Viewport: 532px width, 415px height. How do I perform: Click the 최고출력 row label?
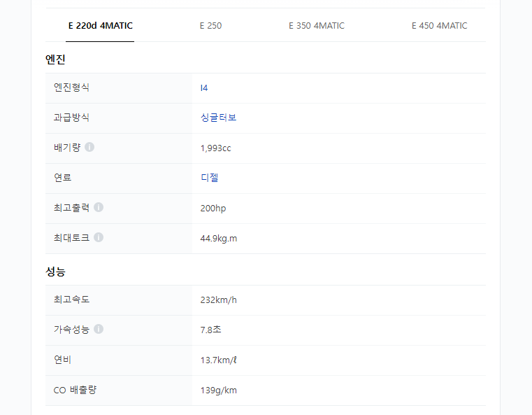click(x=71, y=207)
